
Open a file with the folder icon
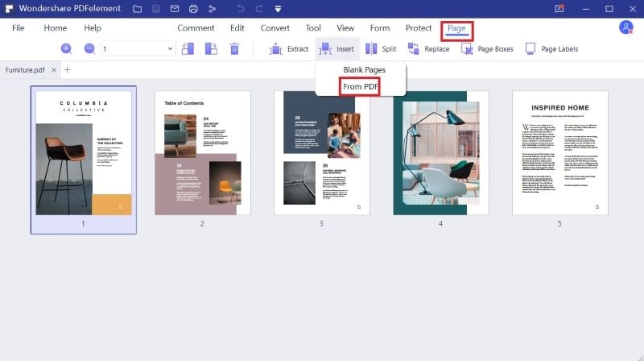click(x=137, y=9)
